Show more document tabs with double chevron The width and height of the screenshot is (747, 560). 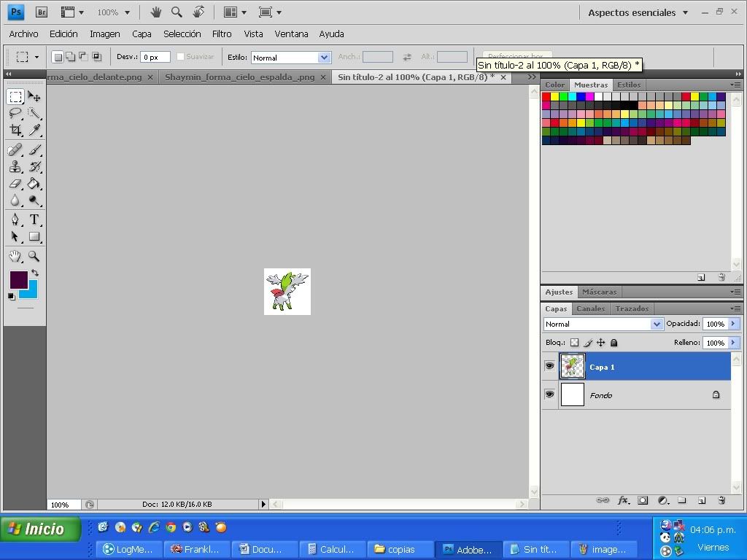(x=532, y=77)
